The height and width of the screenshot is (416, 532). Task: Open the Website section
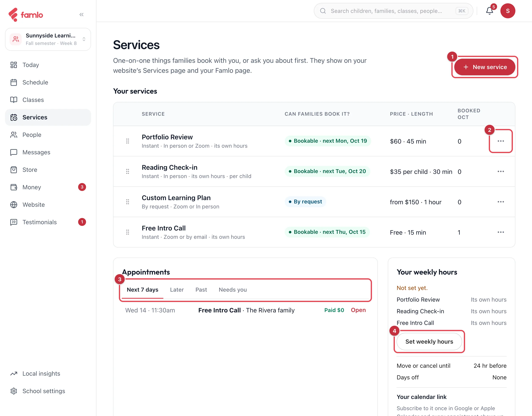click(x=48, y=205)
